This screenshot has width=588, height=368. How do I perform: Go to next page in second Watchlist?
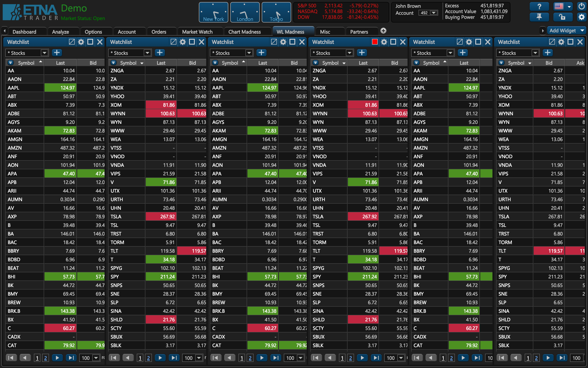pyautogui.click(x=160, y=358)
